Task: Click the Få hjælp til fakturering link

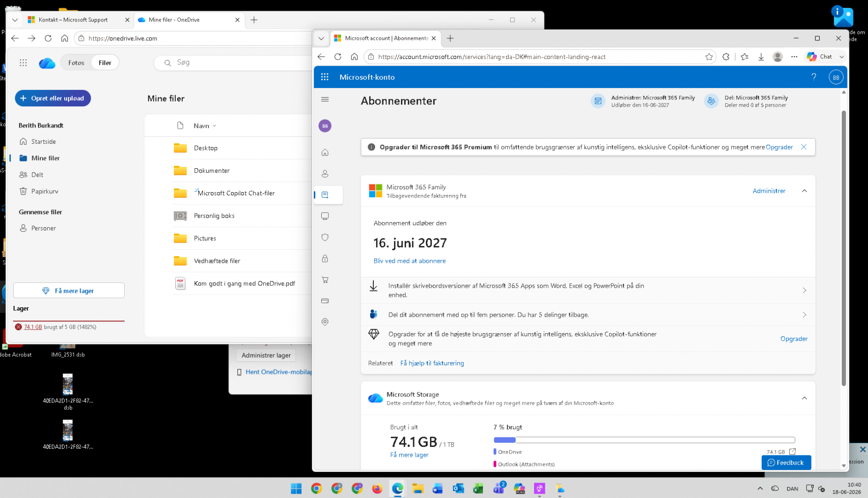Action: click(432, 363)
